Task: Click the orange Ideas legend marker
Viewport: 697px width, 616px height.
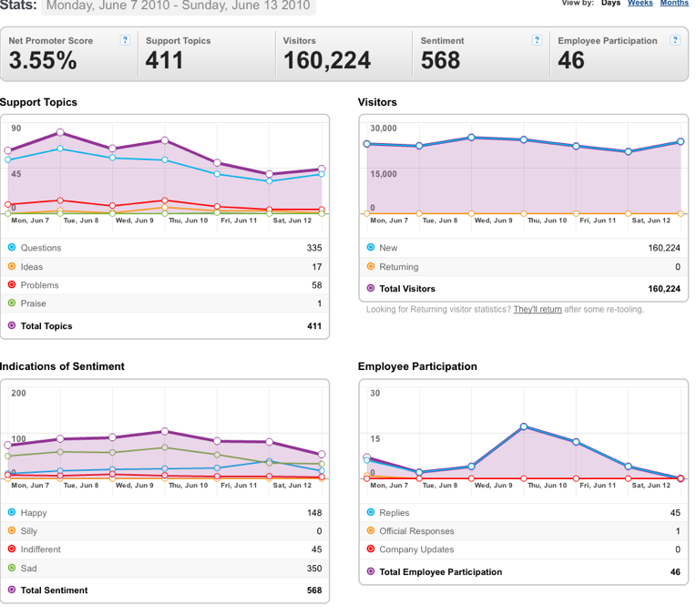Action: 12,266
